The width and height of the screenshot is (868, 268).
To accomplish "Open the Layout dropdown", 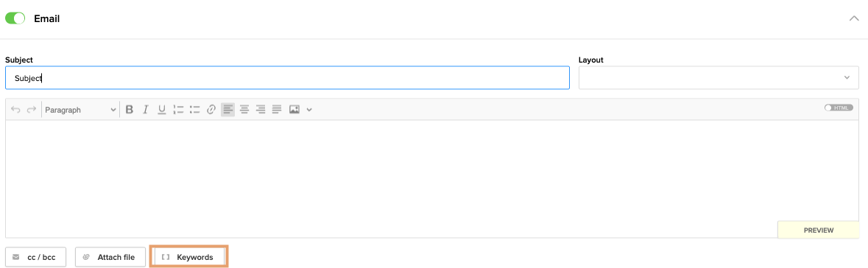I will coord(719,77).
